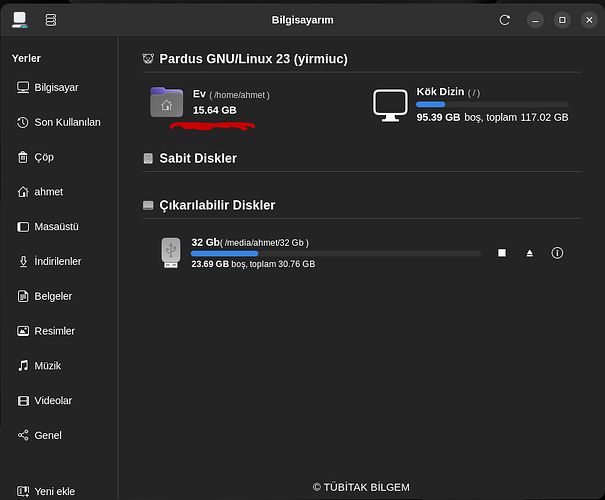Click the picture icon of Resimler
The width and height of the screenshot is (605, 500).
(x=23, y=331)
